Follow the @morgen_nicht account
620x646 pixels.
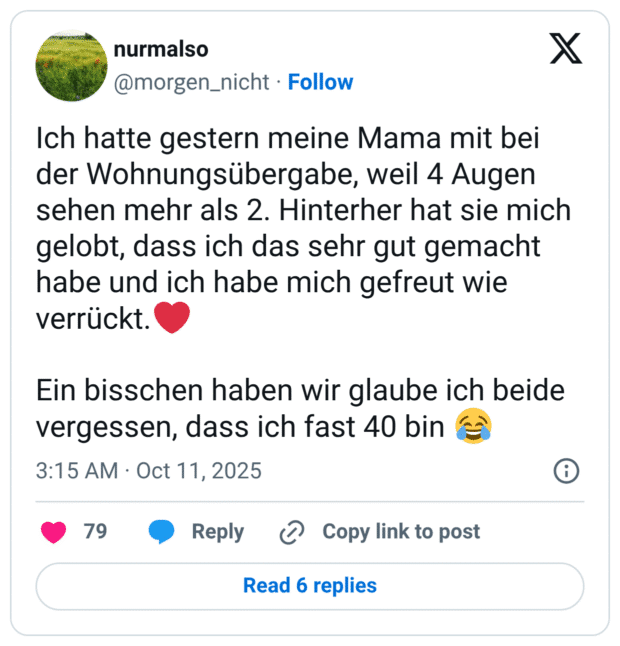click(320, 82)
